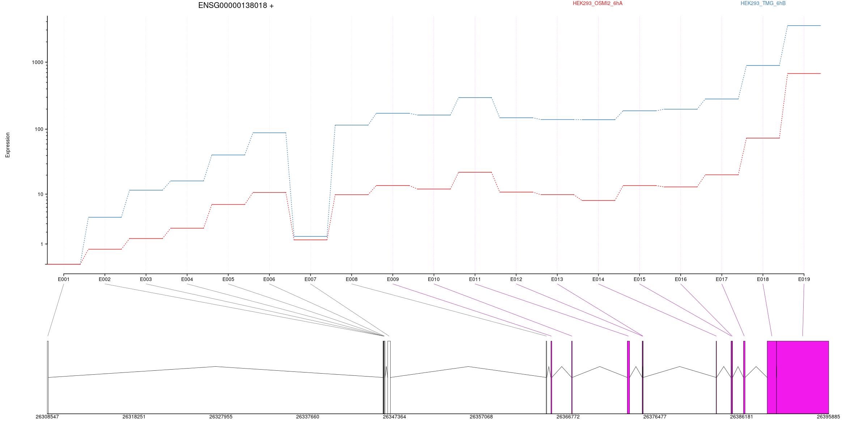
Task: Select exon label E005
Action: click(228, 279)
